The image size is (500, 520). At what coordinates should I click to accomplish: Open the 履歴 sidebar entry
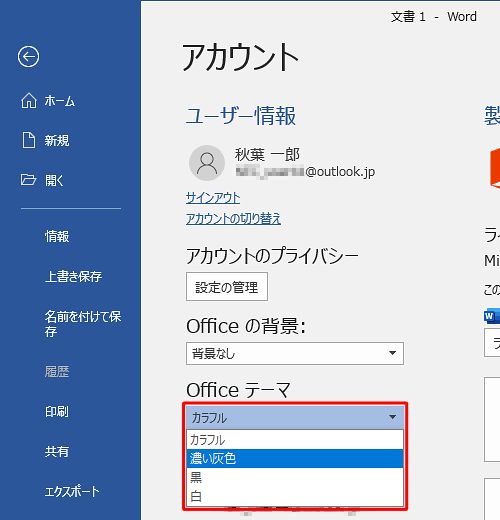(57, 371)
